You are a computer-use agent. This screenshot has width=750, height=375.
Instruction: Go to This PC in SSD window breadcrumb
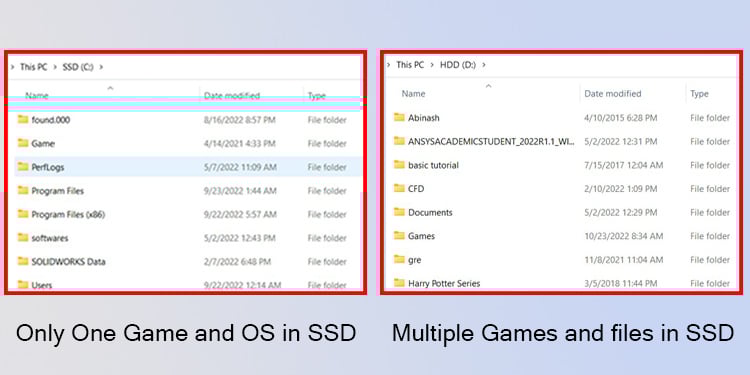[33, 67]
